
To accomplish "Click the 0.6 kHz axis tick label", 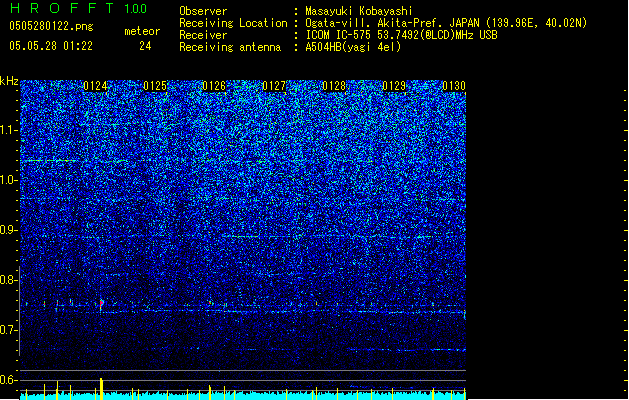I will [x=8, y=380].
